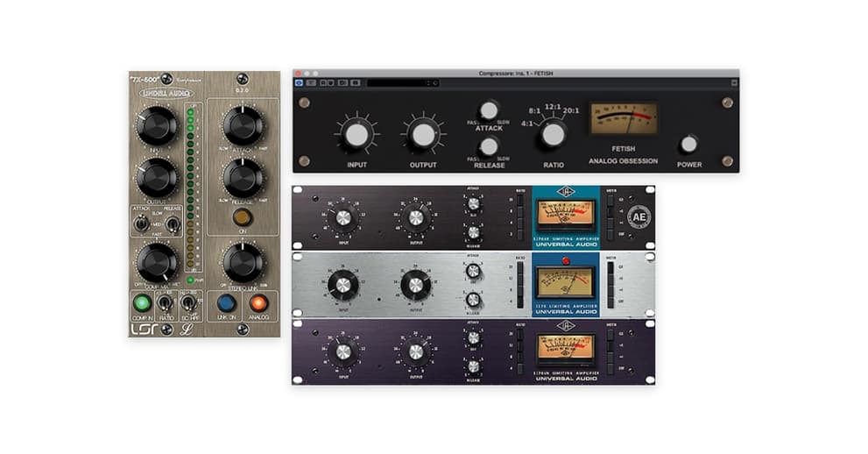Flip the SC HPF switch on Lindell 7X-500
This screenshot has width=868, height=454.
click(x=189, y=303)
